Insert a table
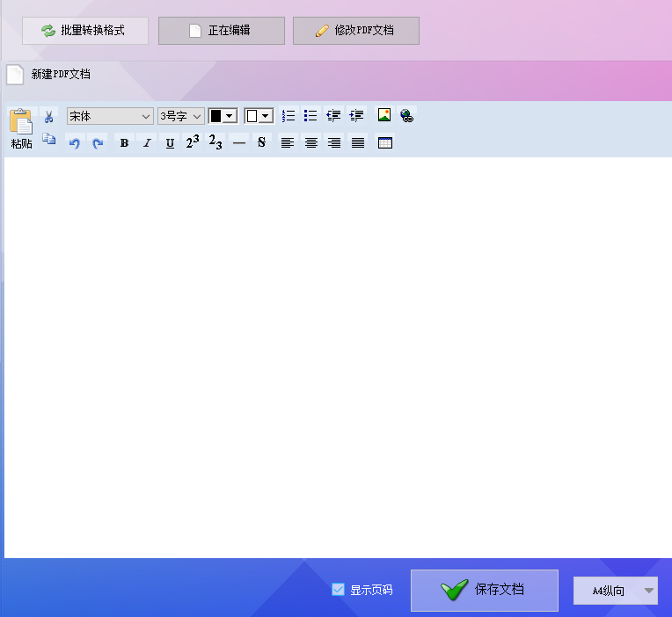This screenshot has height=617, width=672. pyautogui.click(x=385, y=142)
